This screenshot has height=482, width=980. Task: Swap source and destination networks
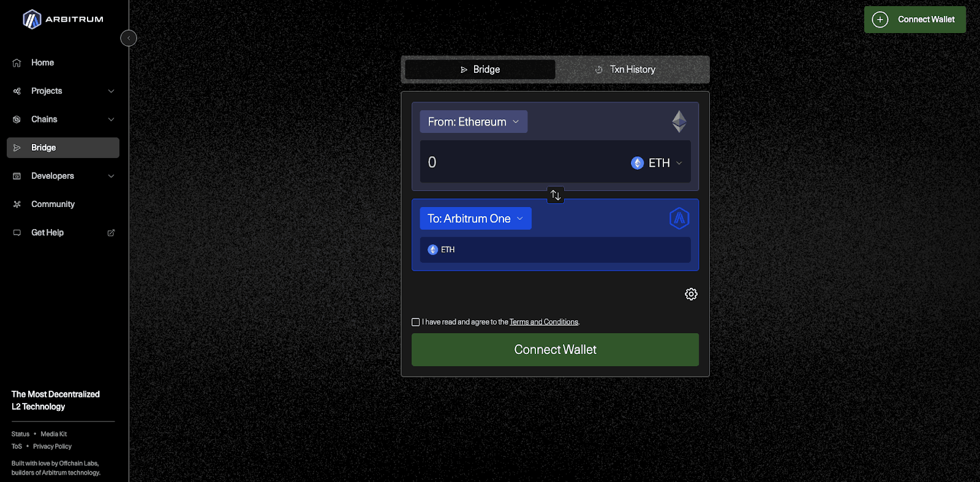(556, 195)
